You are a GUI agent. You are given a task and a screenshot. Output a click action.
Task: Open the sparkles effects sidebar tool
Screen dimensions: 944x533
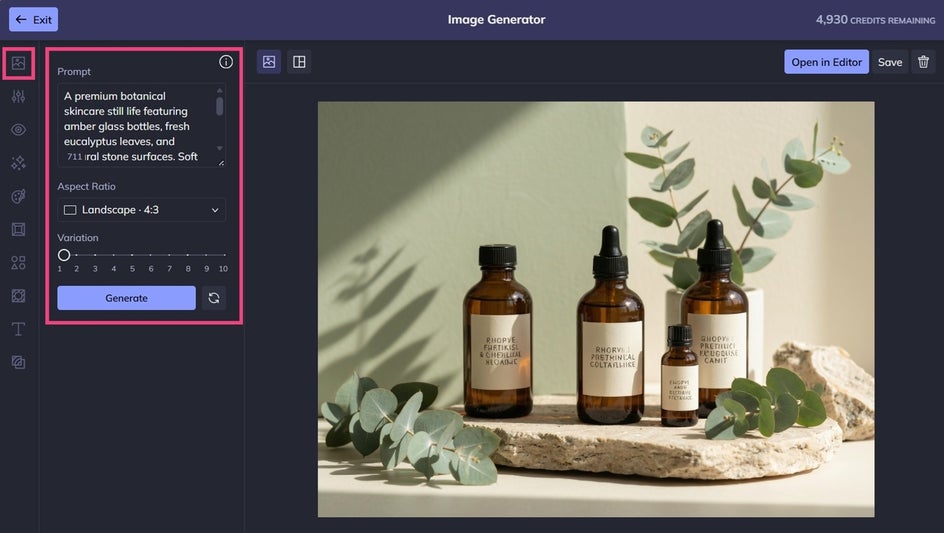click(18, 163)
